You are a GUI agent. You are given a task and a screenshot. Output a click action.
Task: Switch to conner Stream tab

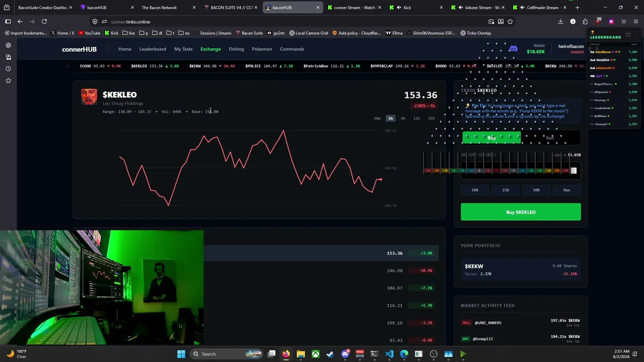coord(354,8)
